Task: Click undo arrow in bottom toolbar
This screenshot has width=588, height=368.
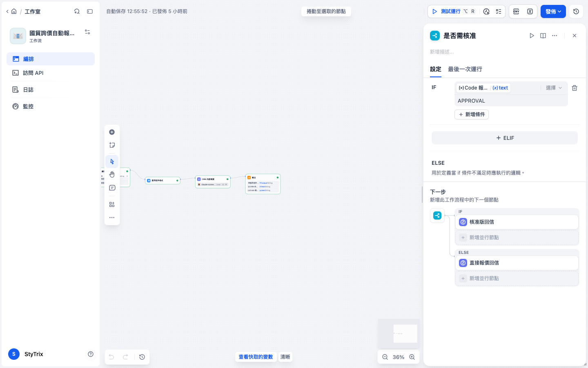Action: [x=111, y=357]
